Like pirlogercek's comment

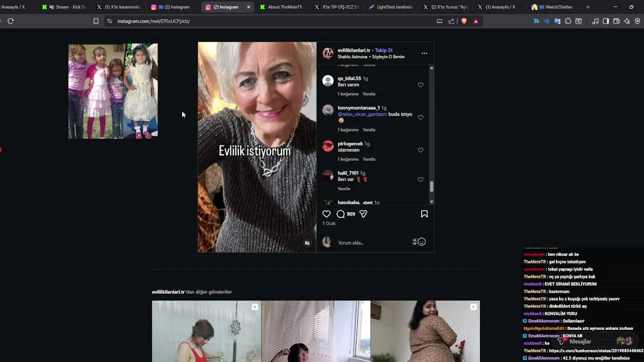[x=421, y=150]
